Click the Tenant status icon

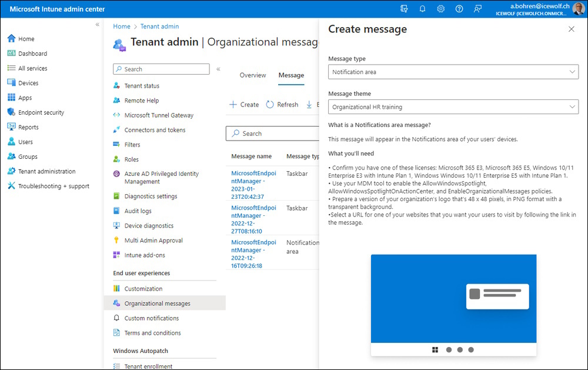[x=116, y=85]
